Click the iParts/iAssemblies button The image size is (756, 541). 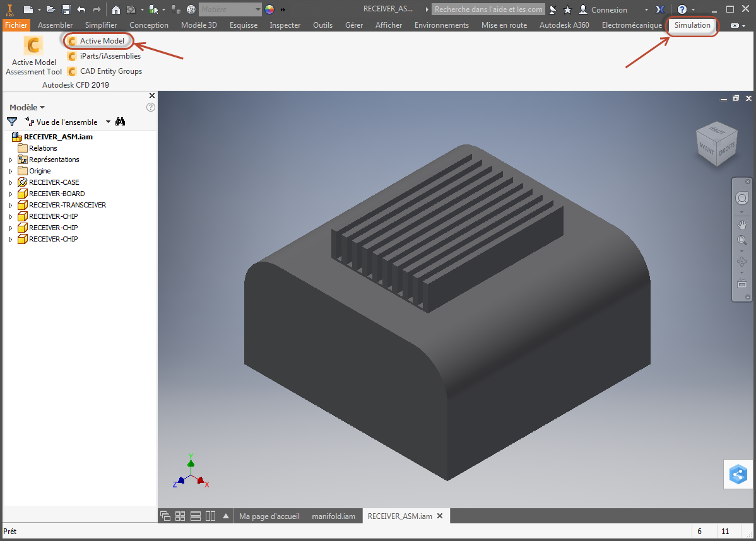point(105,56)
